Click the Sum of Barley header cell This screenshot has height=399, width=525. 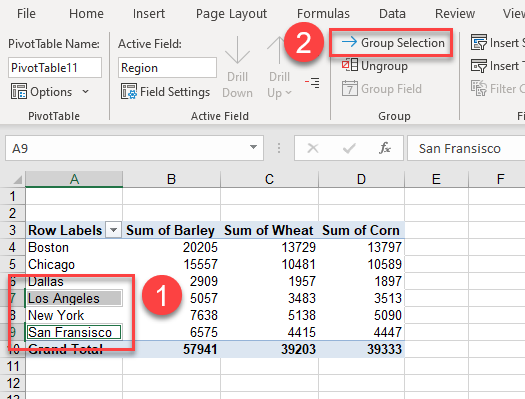coord(171,230)
